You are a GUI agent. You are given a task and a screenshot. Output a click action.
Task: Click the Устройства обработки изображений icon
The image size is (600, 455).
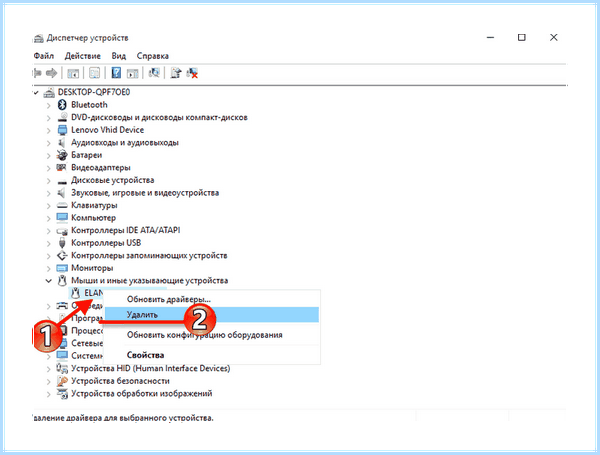tap(62, 393)
